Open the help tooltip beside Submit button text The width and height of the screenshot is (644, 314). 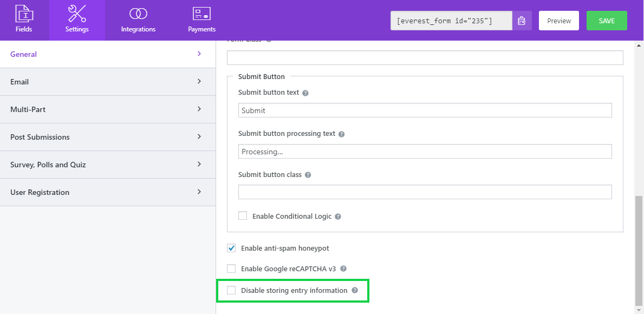[305, 93]
